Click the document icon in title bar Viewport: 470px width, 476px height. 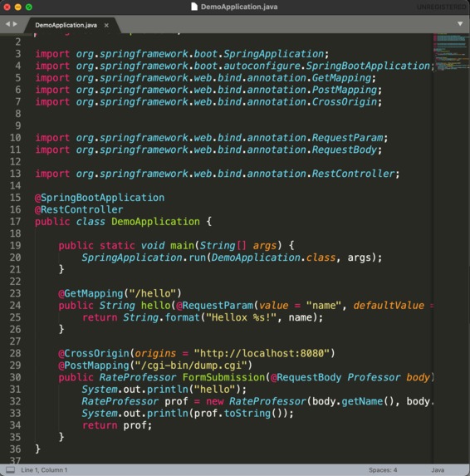[x=194, y=7]
